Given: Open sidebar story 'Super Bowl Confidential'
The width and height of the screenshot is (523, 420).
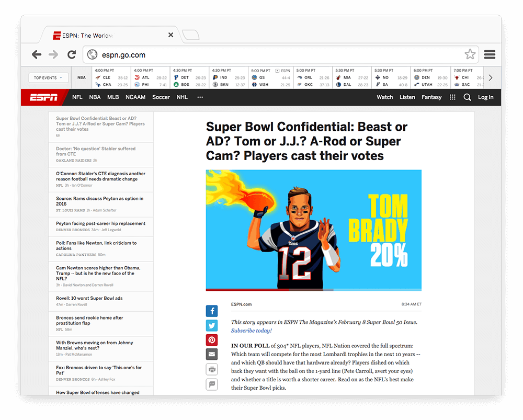Looking at the screenshot, I should 101,127.
